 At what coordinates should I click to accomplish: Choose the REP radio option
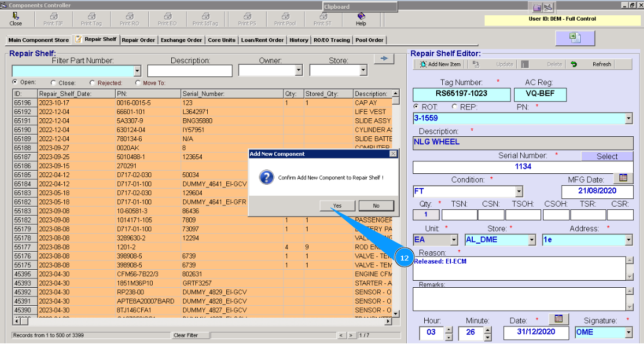point(454,107)
